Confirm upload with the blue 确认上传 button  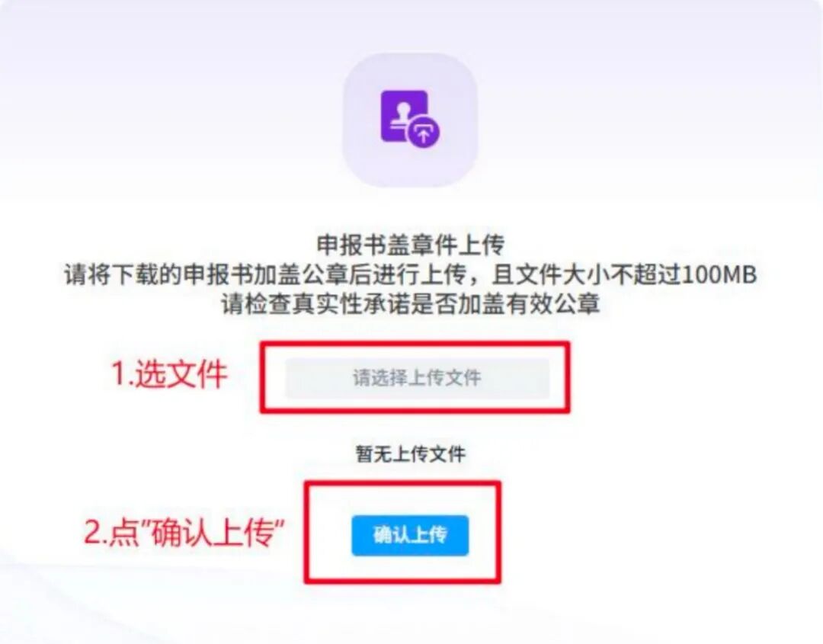pyautogui.click(x=410, y=535)
